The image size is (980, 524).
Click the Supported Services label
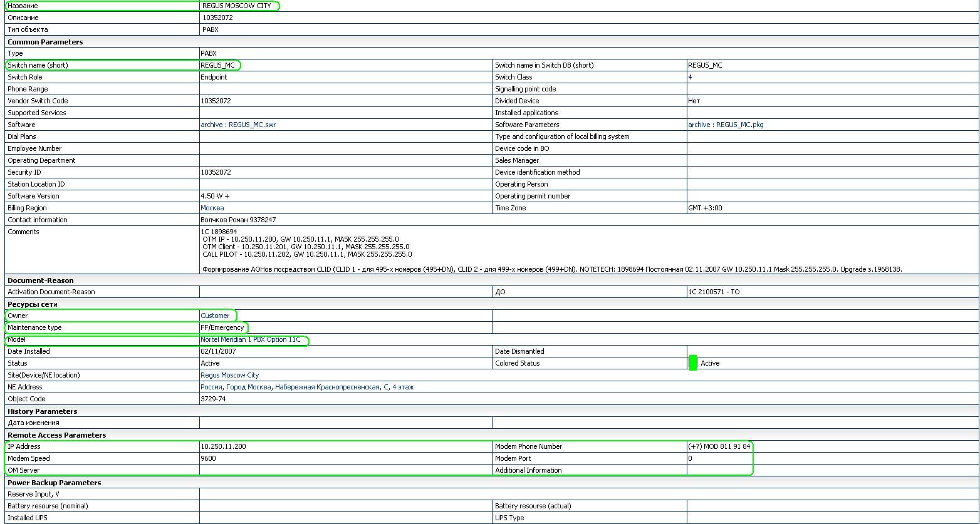pyautogui.click(x=37, y=113)
